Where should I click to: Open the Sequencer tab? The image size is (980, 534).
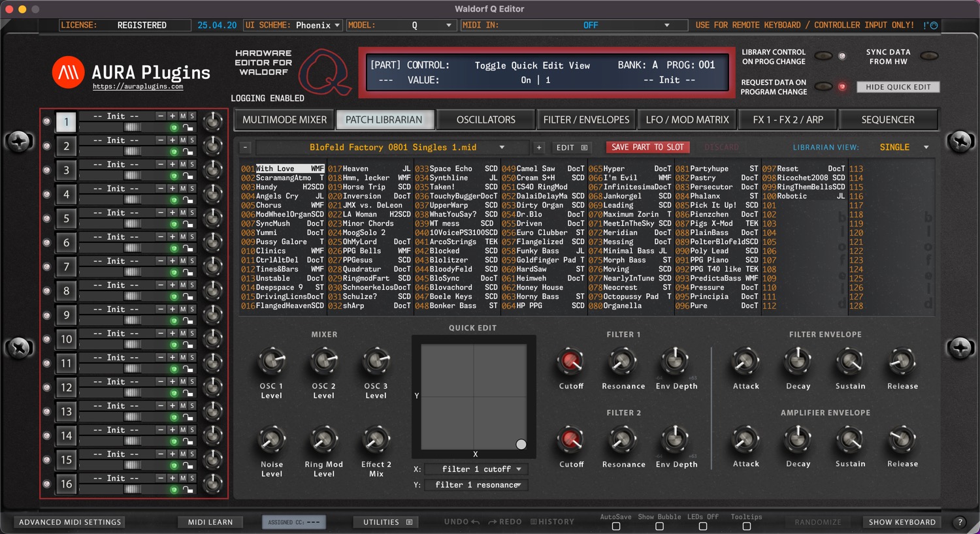click(x=888, y=120)
